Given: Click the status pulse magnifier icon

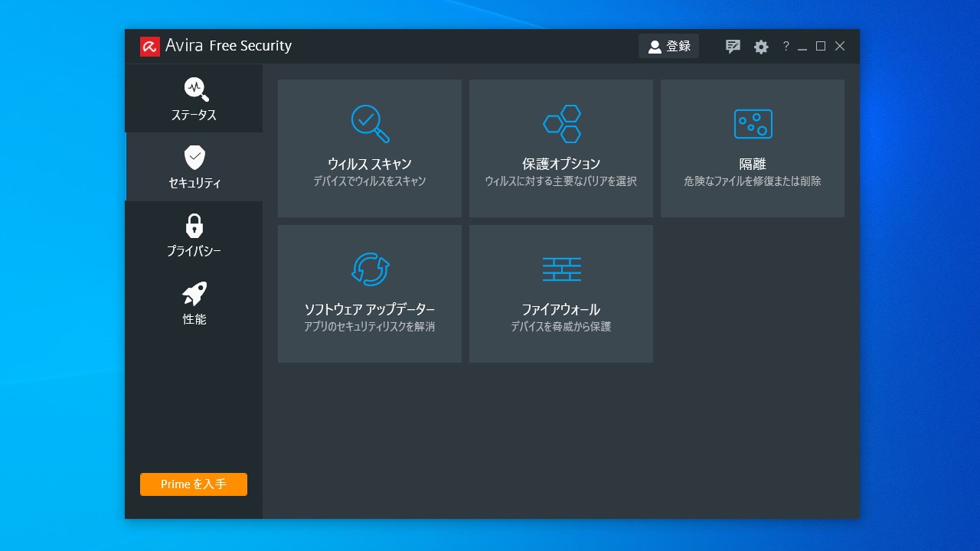Looking at the screenshot, I should click(x=196, y=89).
